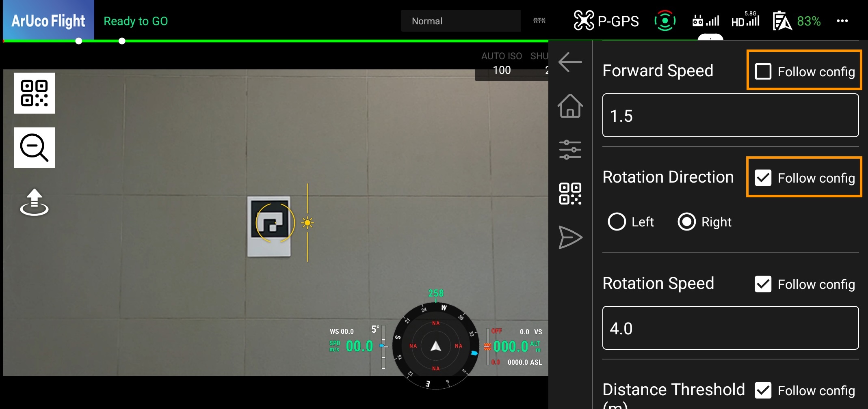
Task: Click the mission send icon in the sidebar
Action: click(x=570, y=237)
